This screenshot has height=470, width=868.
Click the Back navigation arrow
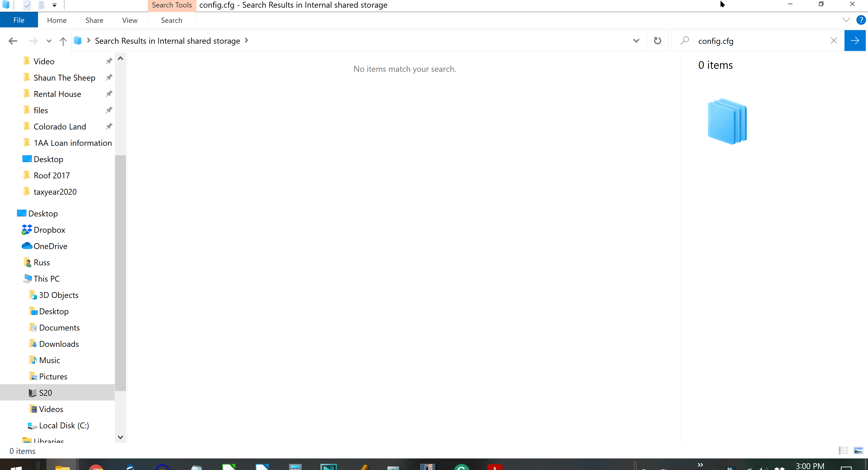coord(13,41)
